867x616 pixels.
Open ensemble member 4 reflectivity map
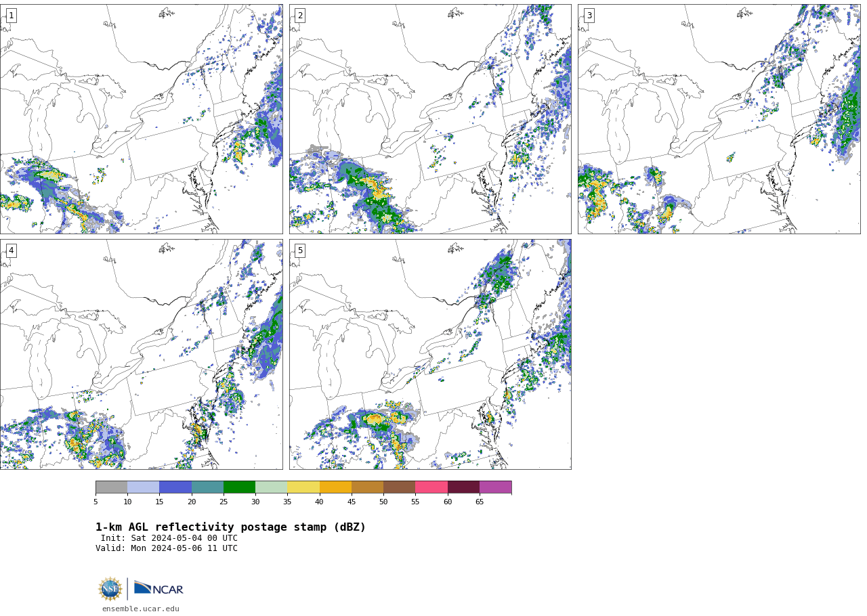pyautogui.click(x=141, y=354)
